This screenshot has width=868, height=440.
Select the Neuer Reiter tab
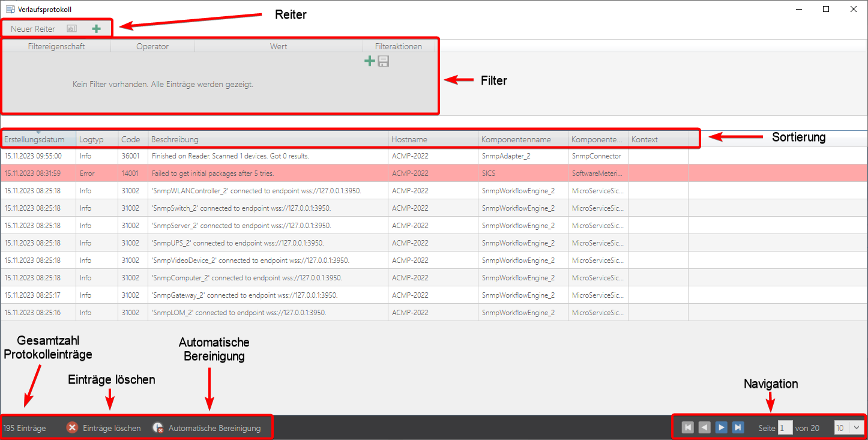pos(33,29)
